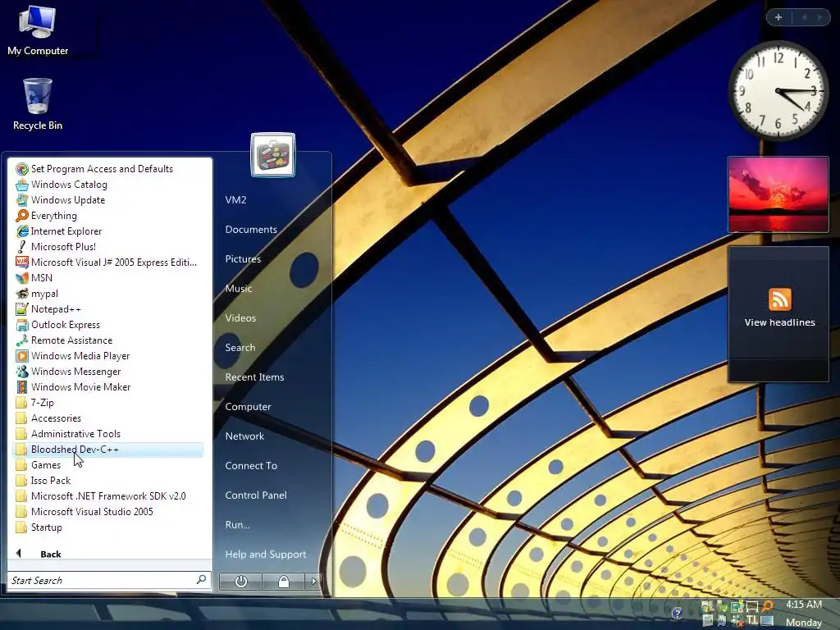Launch Outlook Express
840x630 pixels.
pyautogui.click(x=107, y=325)
